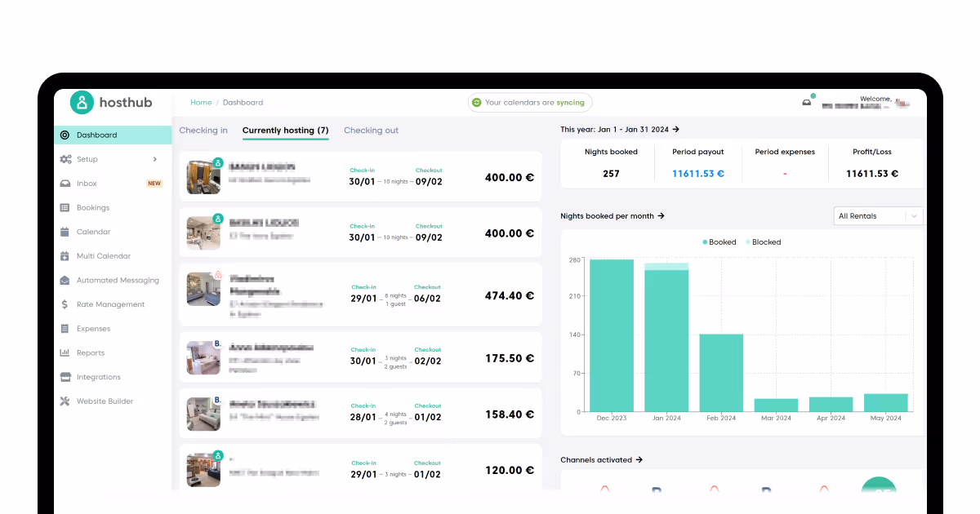980x514 pixels.
Task: Click the Nights booked 257 value
Action: pos(611,174)
